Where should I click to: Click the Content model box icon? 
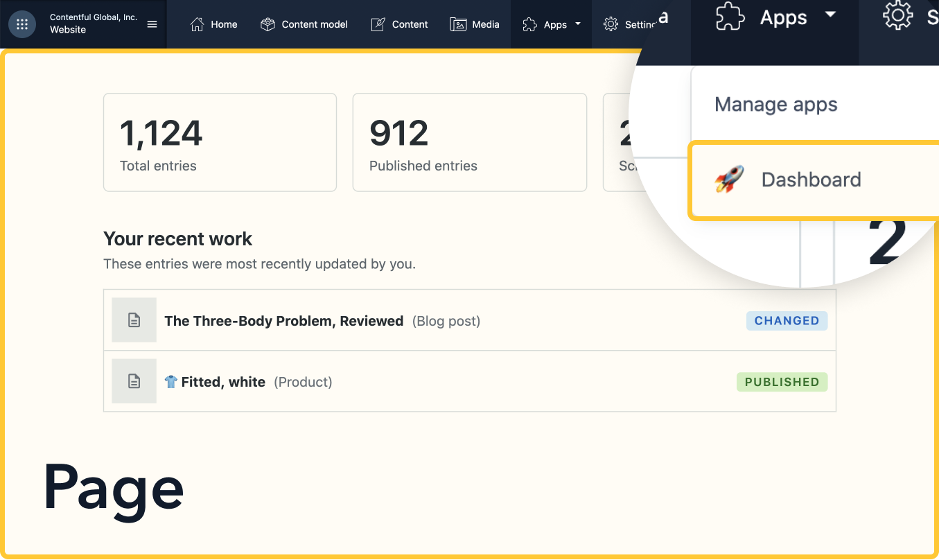click(x=267, y=24)
